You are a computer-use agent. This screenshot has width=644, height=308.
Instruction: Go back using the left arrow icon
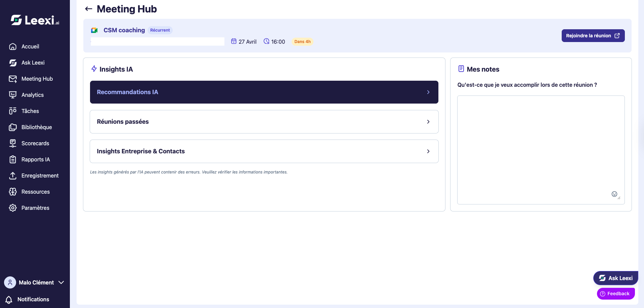click(x=89, y=9)
